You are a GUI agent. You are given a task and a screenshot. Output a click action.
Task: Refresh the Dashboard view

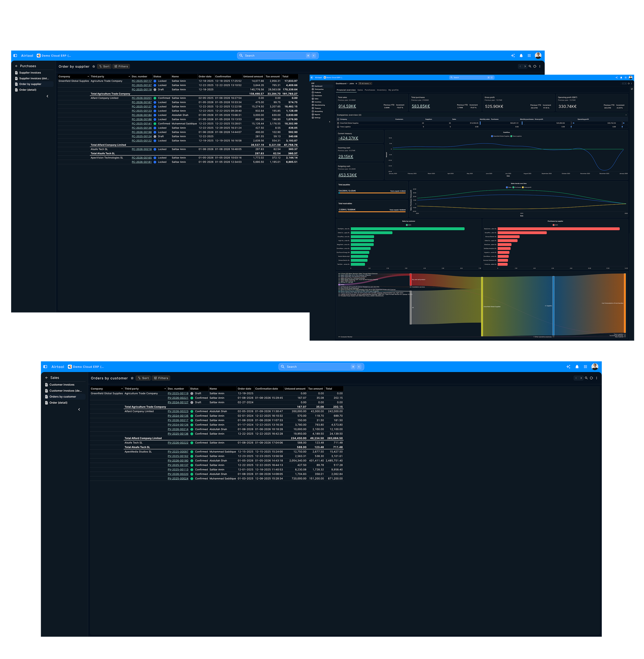[x=629, y=84]
